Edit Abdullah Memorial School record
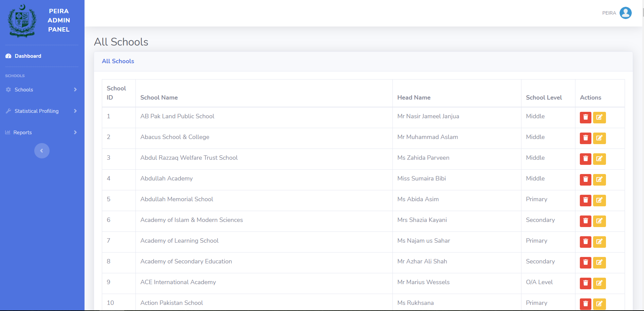 (x=599, y=200)
